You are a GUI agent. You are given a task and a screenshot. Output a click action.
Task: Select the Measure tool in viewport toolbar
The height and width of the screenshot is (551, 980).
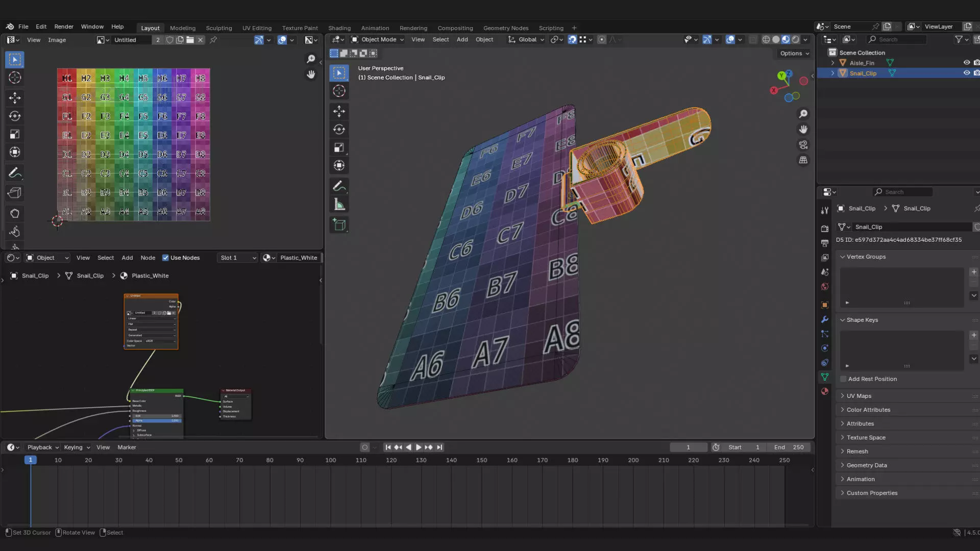point(339,205)
